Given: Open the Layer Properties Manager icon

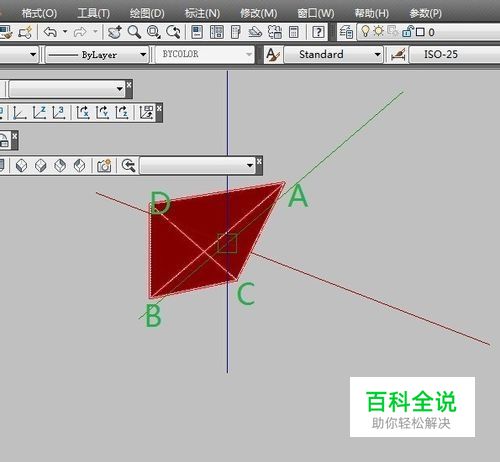Looking at the screenshot, I should click(346, 32).
